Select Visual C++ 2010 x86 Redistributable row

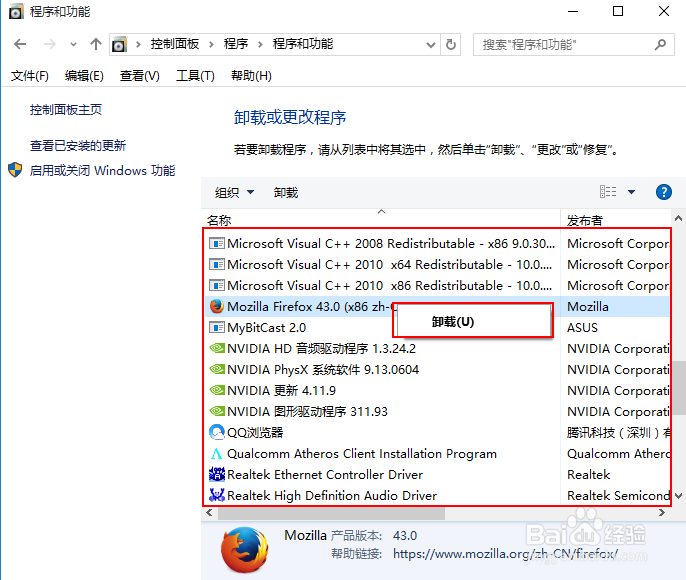pyautogui.click(x=437, y=286)
